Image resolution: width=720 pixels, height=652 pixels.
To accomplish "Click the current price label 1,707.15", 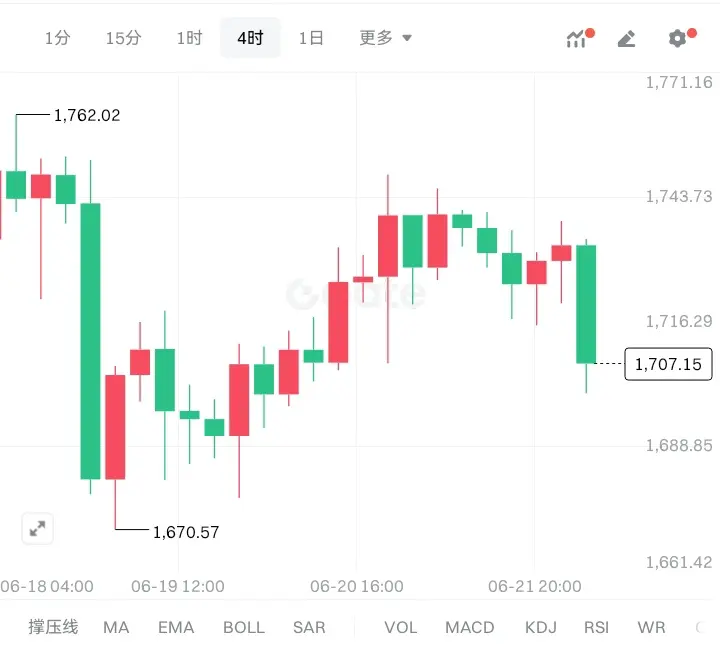I will 668,364.
